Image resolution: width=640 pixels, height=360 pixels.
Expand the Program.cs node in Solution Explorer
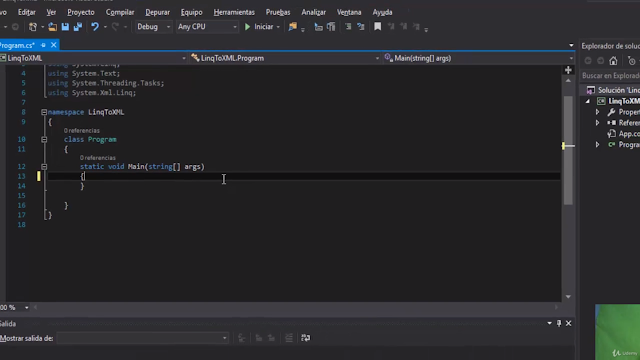597,145
